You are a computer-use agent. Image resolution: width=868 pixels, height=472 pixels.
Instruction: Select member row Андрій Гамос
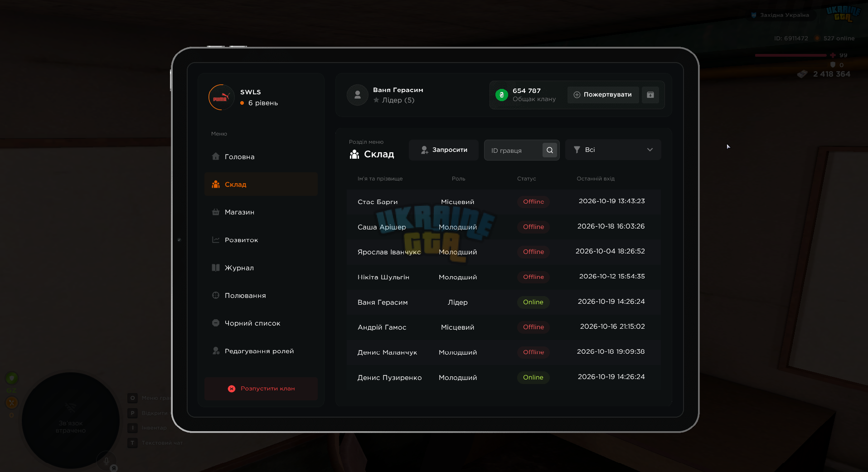click(x=504, y=327)
